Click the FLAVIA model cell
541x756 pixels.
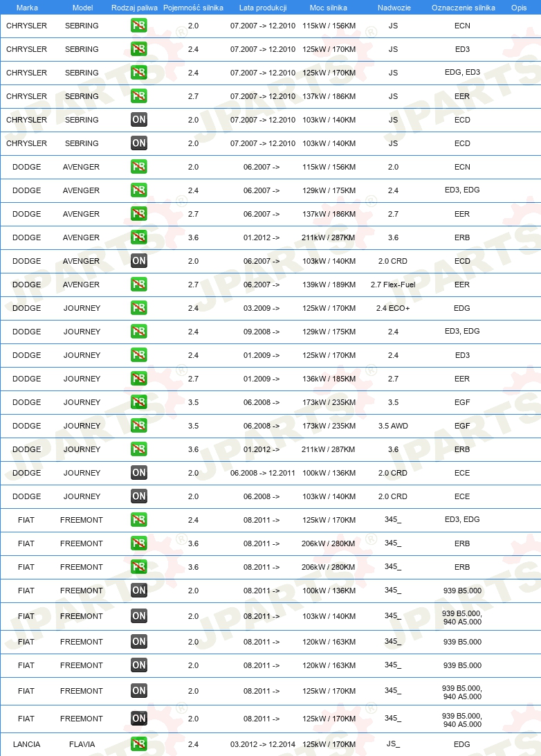pyautogui.click(x=82, y=744)
